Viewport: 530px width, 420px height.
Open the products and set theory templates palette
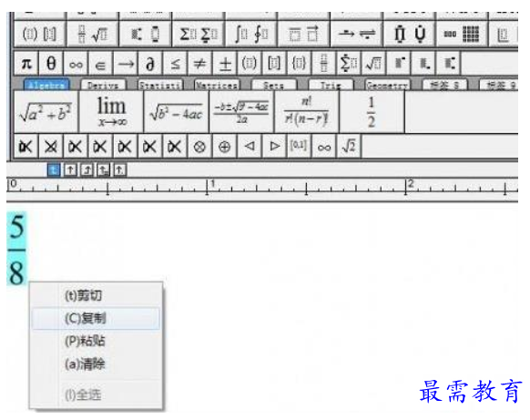[x=410, y=34]
